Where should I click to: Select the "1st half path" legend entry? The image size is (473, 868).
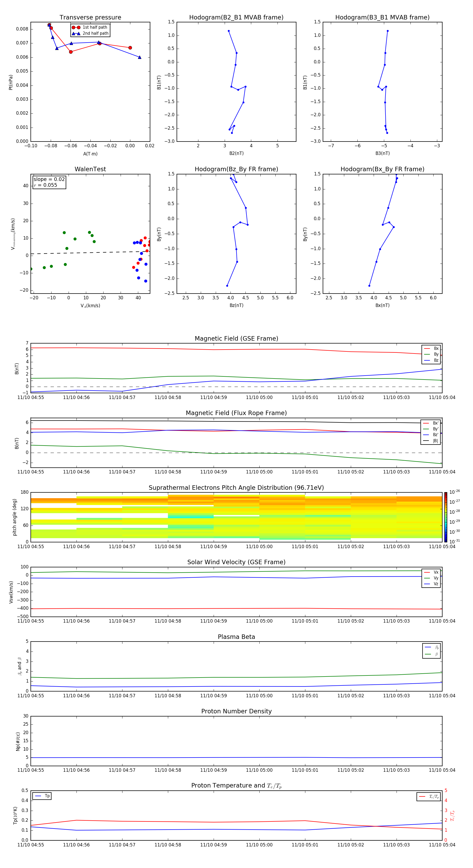[90, 27]
